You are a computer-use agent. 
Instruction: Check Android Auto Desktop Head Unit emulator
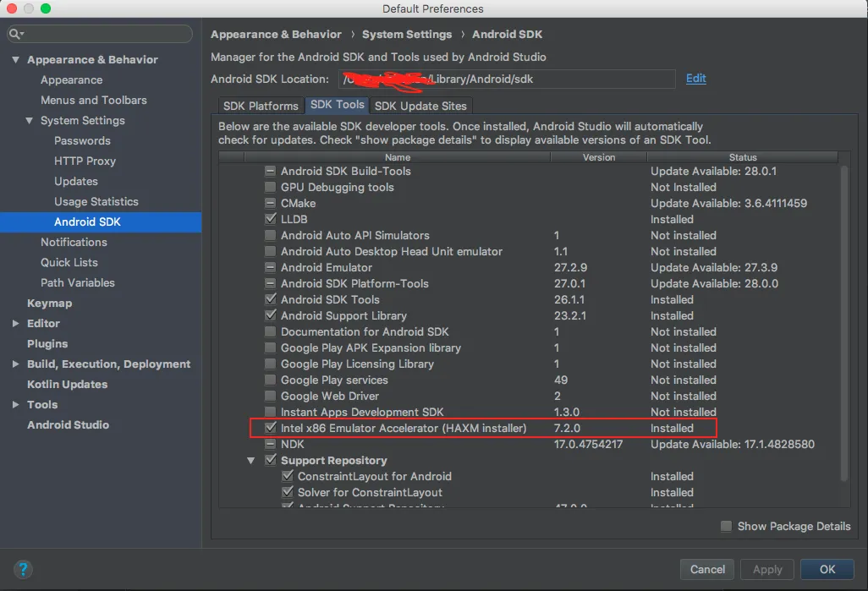tap(270, 251)
